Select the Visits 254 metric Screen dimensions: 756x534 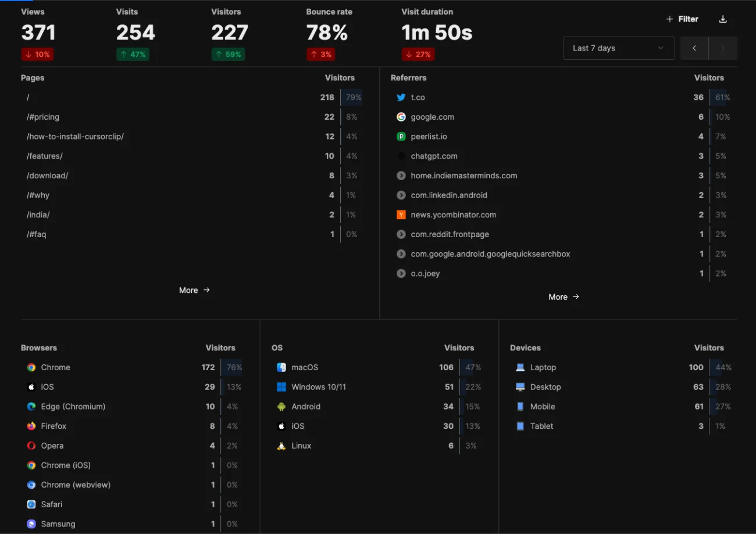(135, 34)
